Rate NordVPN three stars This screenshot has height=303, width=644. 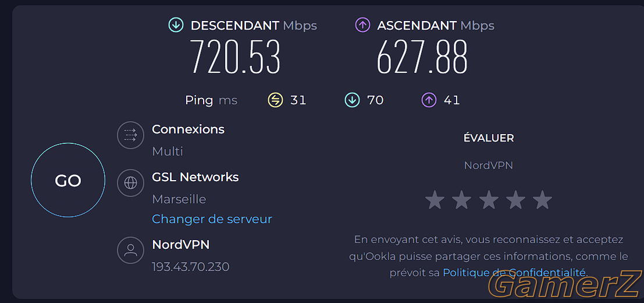point(489,200)
